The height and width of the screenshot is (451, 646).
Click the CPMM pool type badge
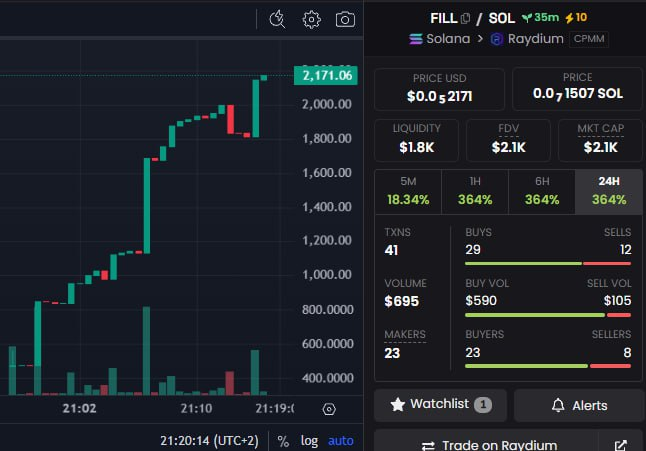pyautogui.click(x=589, y=39)
